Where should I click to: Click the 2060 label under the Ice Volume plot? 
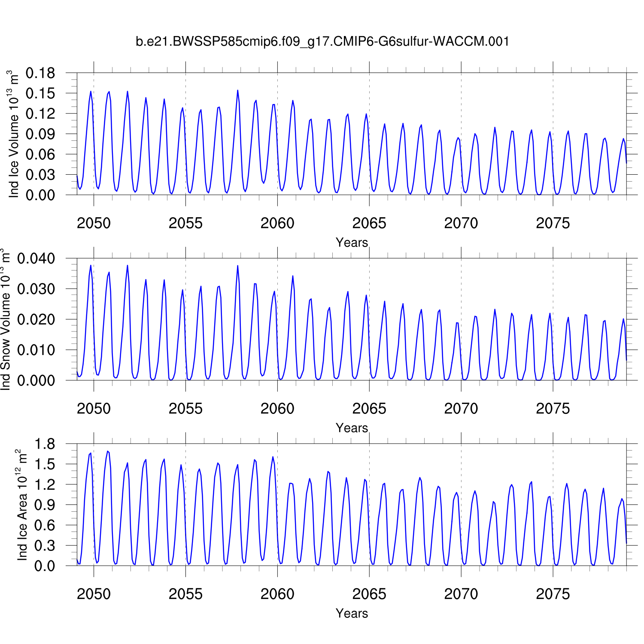coord(277,223)
